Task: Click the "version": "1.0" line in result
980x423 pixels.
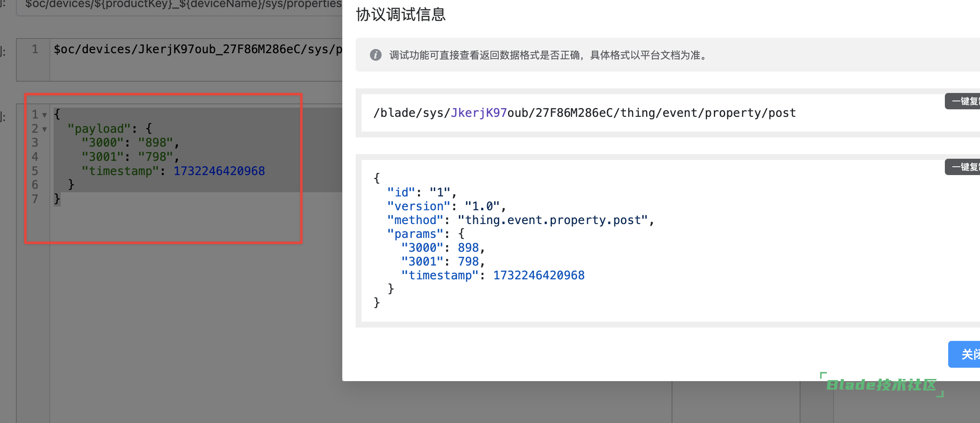Action: pos(446,206)
